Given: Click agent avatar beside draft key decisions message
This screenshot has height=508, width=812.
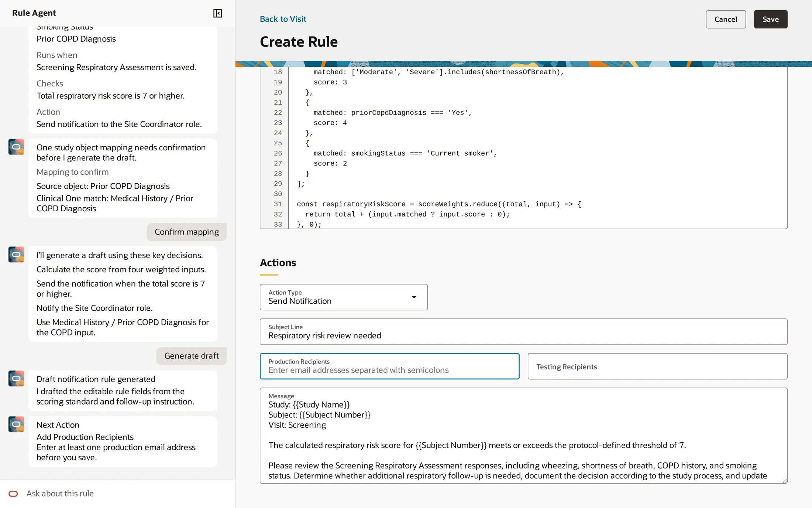Looking at the screenshot, I should click(x=16, y=255).
